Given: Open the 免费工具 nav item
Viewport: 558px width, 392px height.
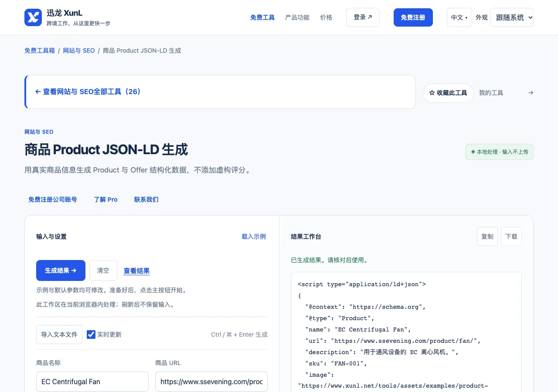Looking at the screenshot, I should (x=262, y=17).
